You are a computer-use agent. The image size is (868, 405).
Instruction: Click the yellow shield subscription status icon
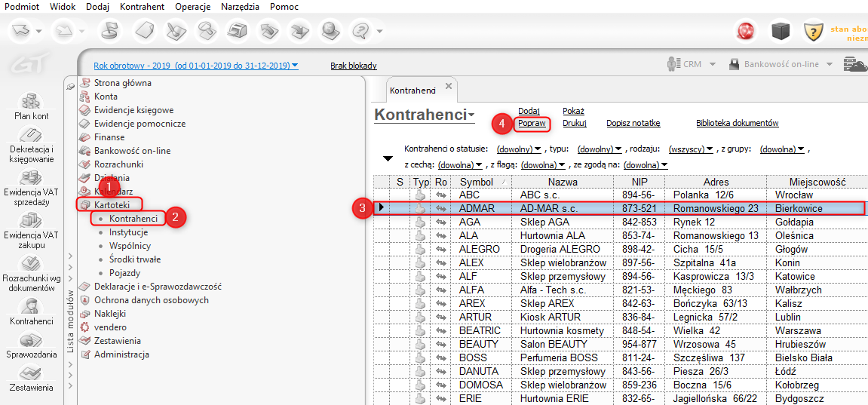814,32
